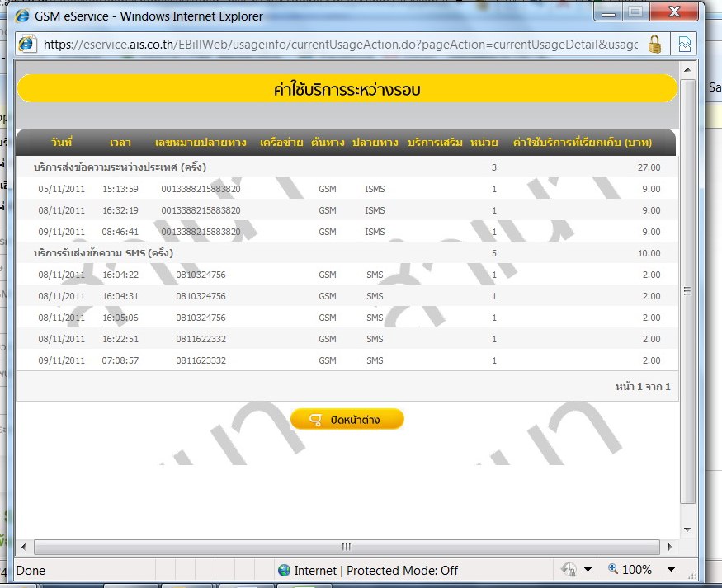Toggle the Compatibility View icon
Screen dimensions: 722x588
point(684,45)
